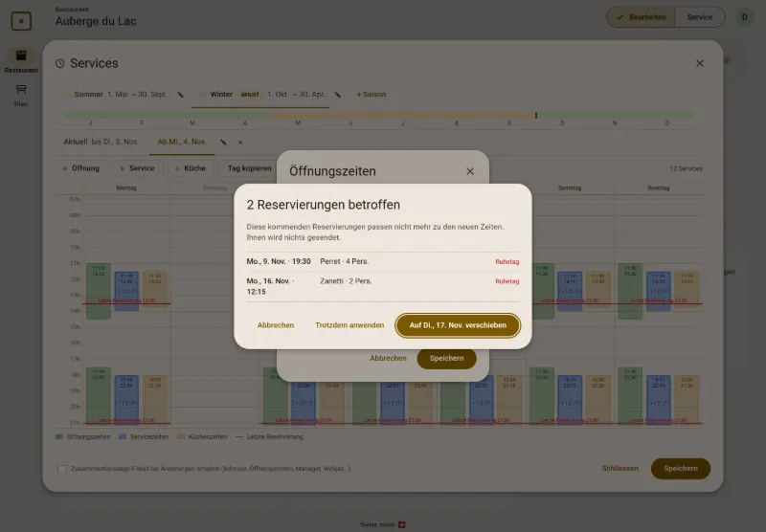Click Trotzdem anwenden
The image size is (766, 532).
click(349, 325)
